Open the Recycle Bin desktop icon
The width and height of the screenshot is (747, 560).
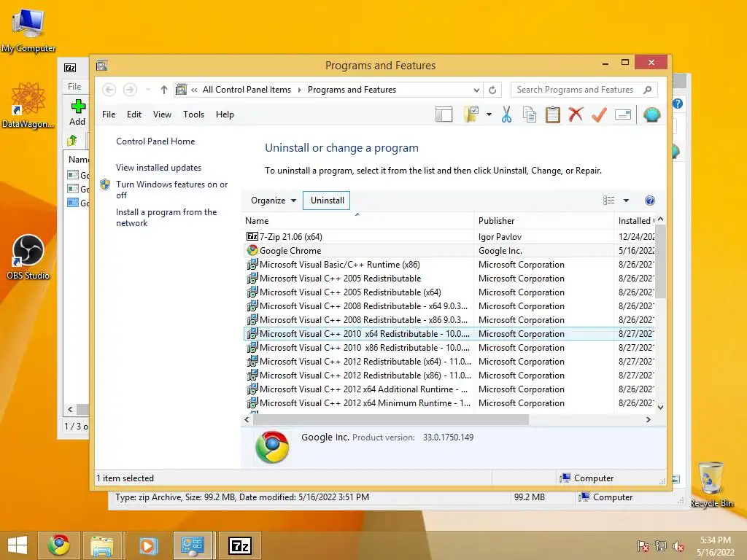(711, 484)
